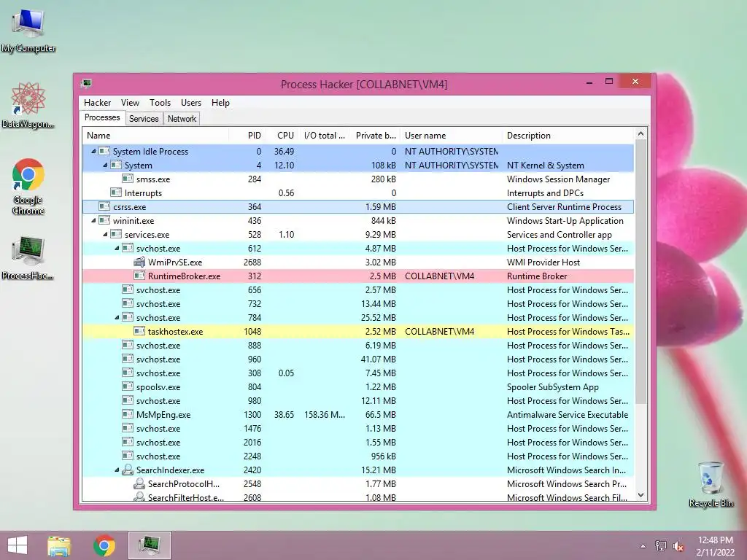Image resolution: width=747 pixels, height=560 pixels.
Task: Click 'Antimalware Service Executable' description
Action: point(568,415)
